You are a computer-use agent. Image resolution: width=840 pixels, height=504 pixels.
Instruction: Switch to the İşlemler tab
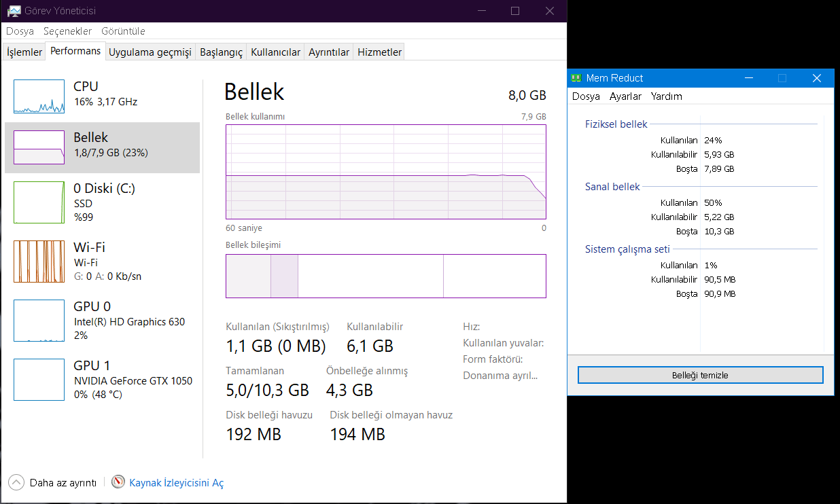tap(24, 52)
